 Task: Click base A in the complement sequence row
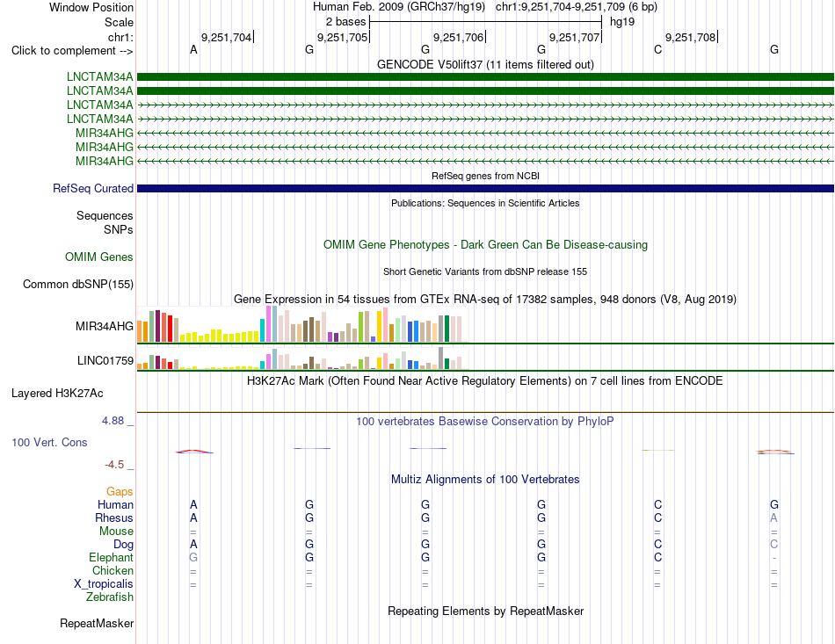[193, 49]
